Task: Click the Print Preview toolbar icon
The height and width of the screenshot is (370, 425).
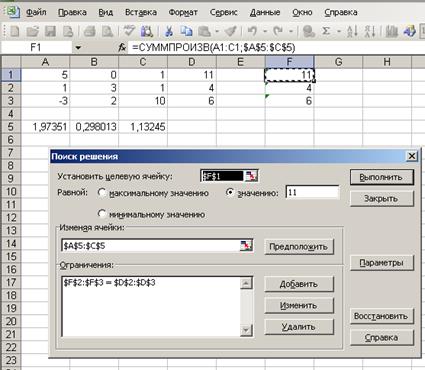Action: point(107,32)
